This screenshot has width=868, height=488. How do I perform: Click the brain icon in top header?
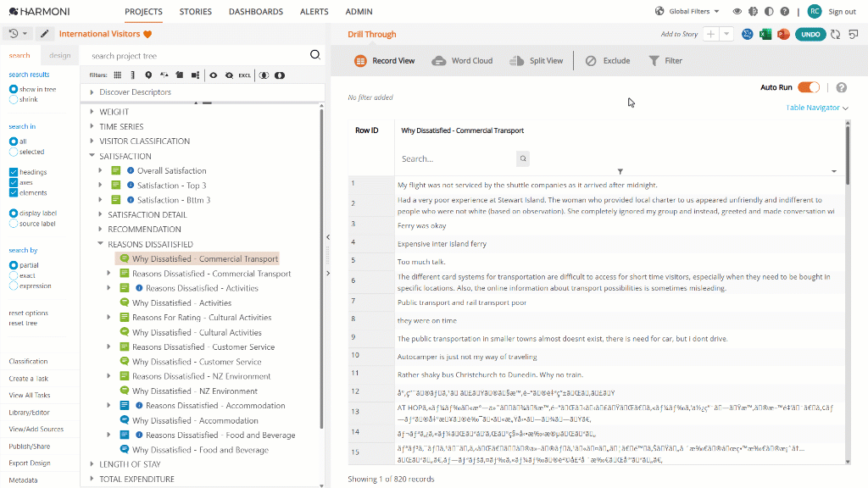tap(753, 11)
